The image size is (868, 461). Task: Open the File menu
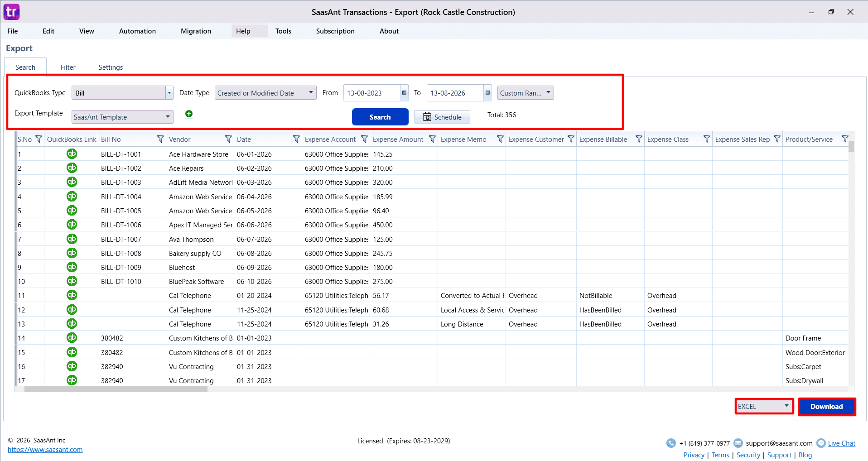[x=13, y=31]
